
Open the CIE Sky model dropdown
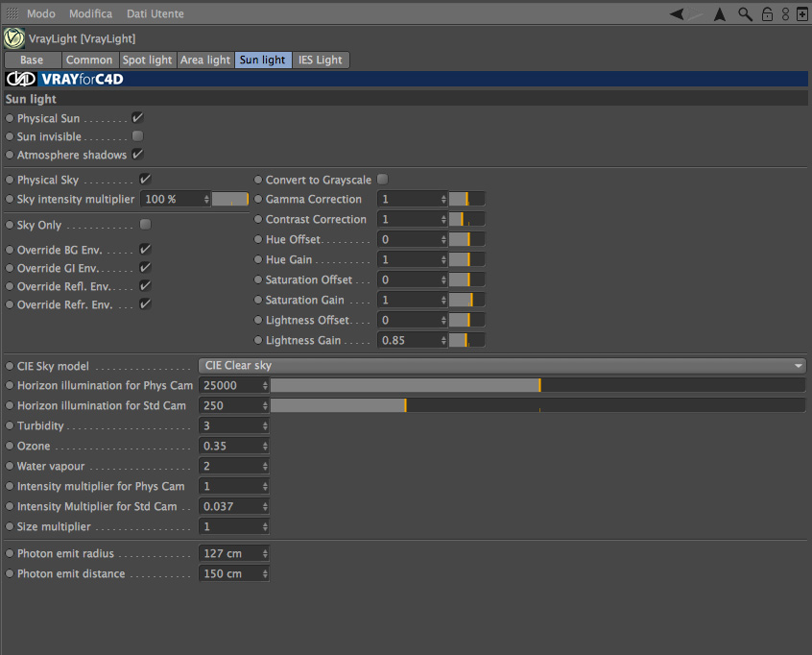502,365
